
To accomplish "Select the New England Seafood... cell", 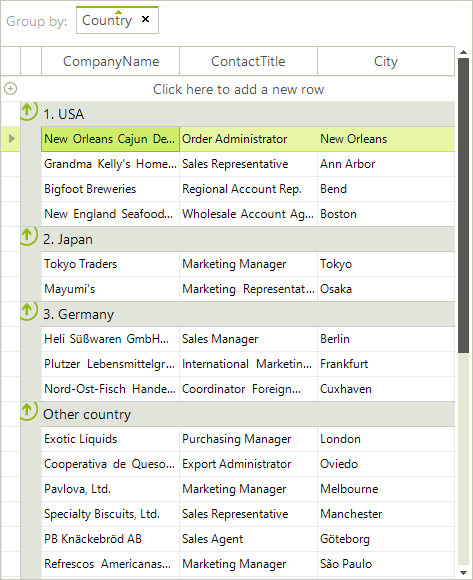I will coord(110,214).
